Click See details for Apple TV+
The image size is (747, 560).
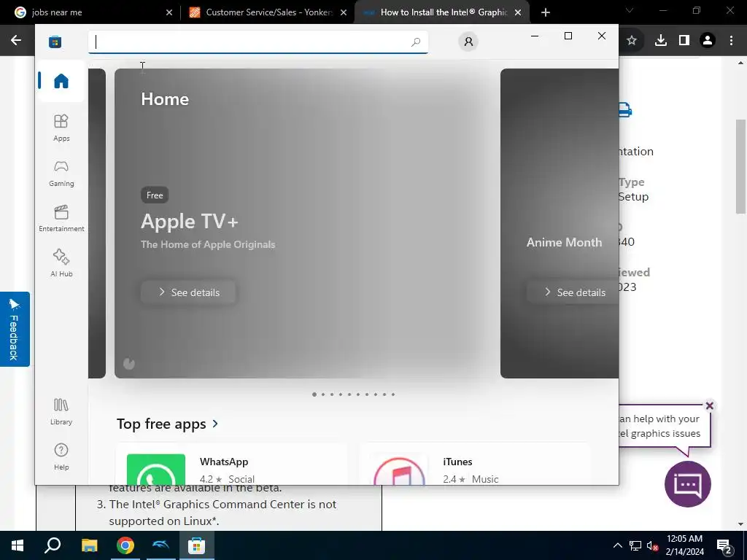189,292
